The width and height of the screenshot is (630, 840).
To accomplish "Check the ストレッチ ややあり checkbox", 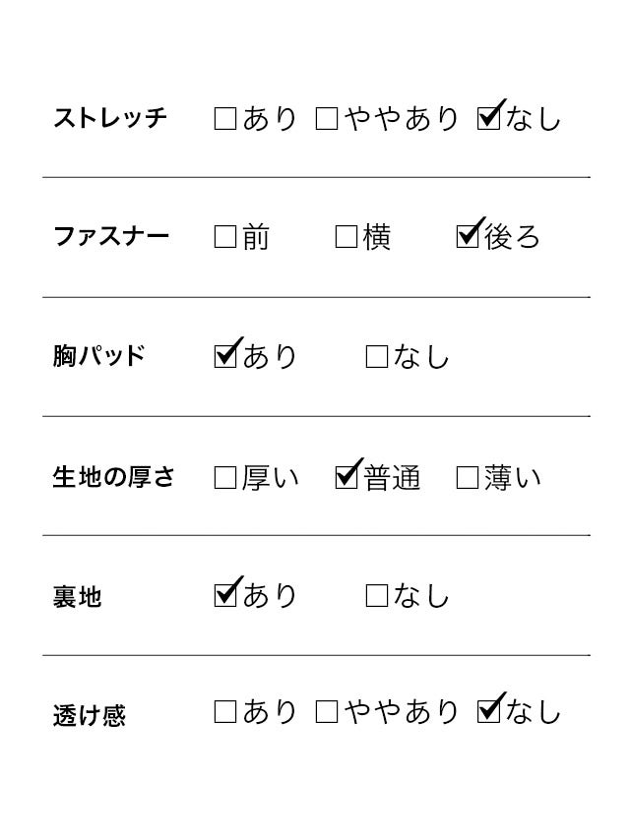I will [327, 120].
